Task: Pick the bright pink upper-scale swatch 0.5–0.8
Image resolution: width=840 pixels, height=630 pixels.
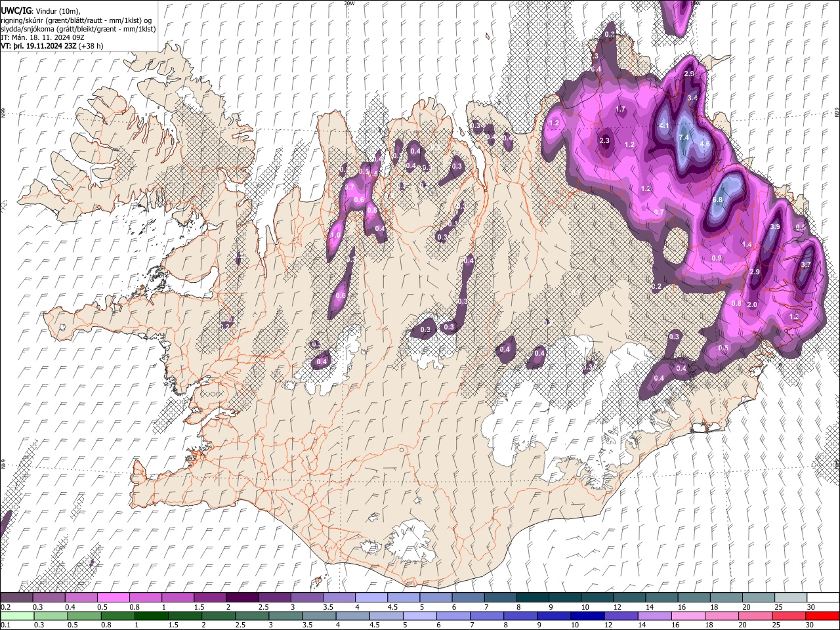Action: tap(113, 598)
